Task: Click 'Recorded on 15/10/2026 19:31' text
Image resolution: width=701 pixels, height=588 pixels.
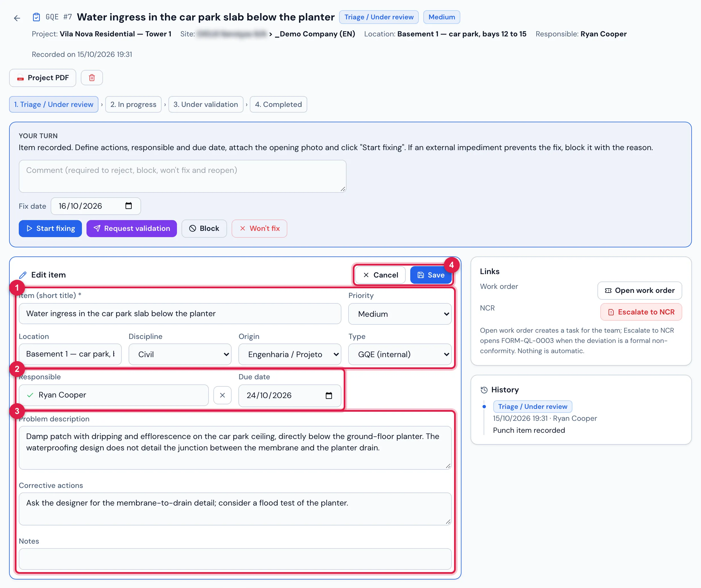Action: (82, 54)
